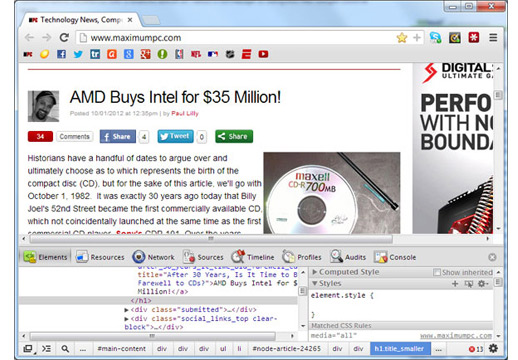This screenshot has height=360, width=518.
Task: Click the magnifier search icon in DevTools status bar
Action: coord(65,349)
